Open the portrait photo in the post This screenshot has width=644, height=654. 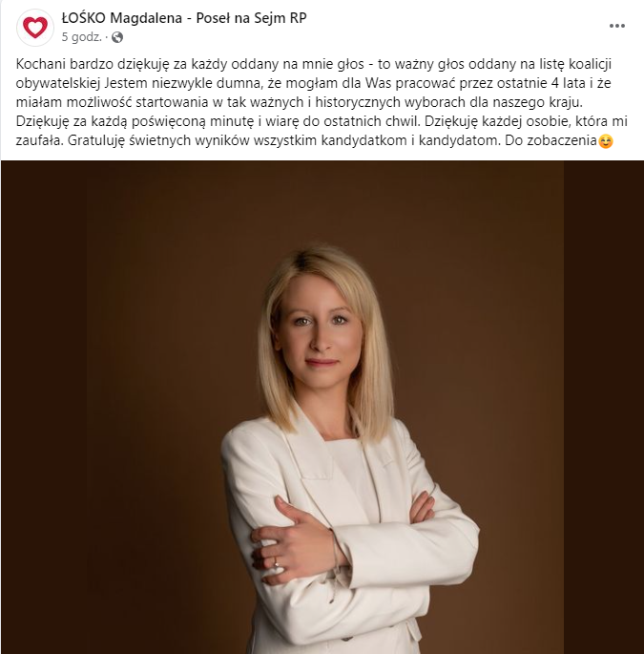pos(322,407)
